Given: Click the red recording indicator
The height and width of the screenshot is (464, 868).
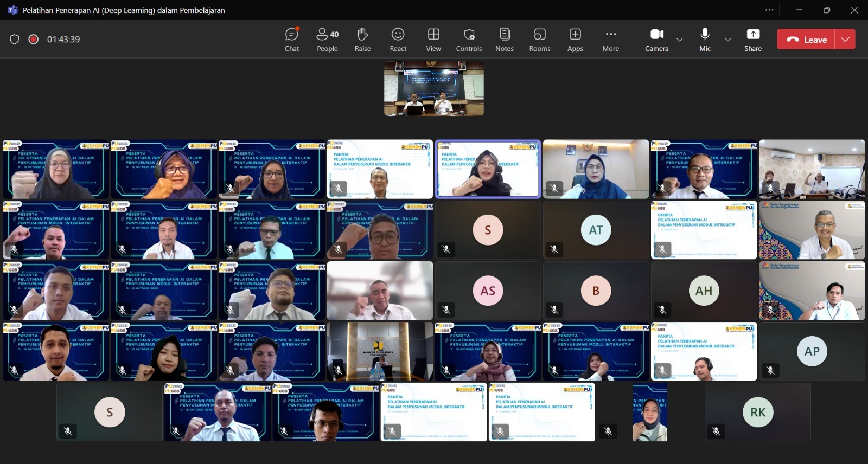Looking at the screenshot, I should pos(34,39).
